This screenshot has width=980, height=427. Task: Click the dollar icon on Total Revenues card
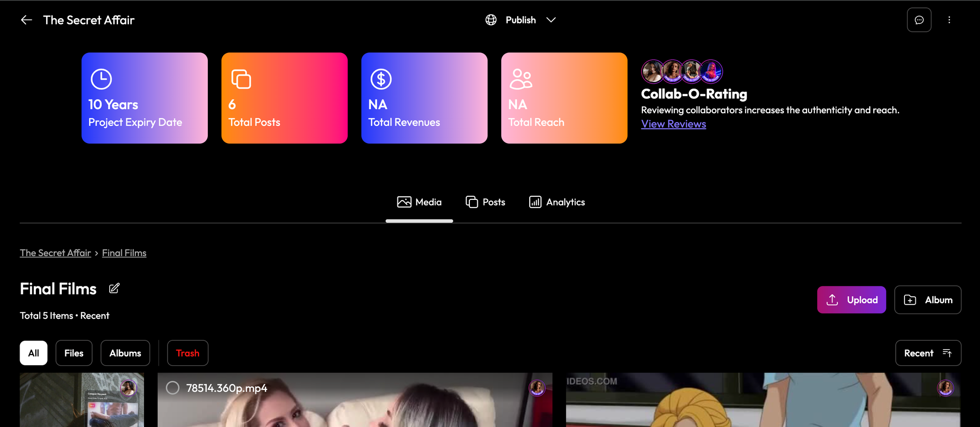[381, 79]
